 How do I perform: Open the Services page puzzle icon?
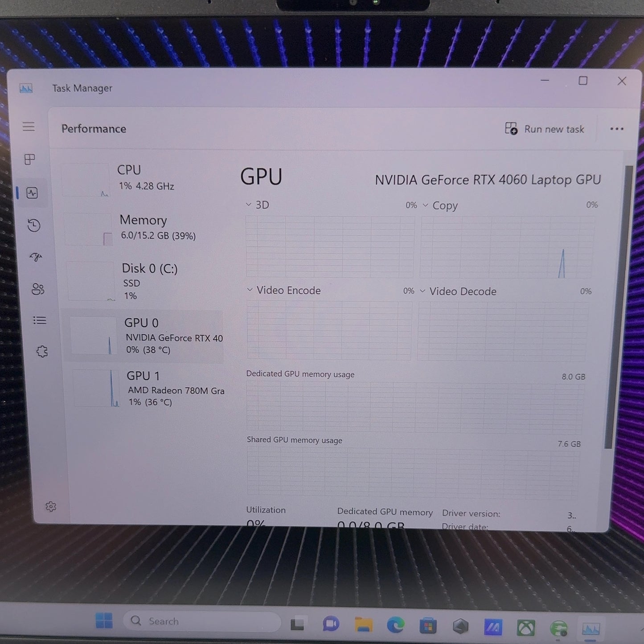click(42, 352)
